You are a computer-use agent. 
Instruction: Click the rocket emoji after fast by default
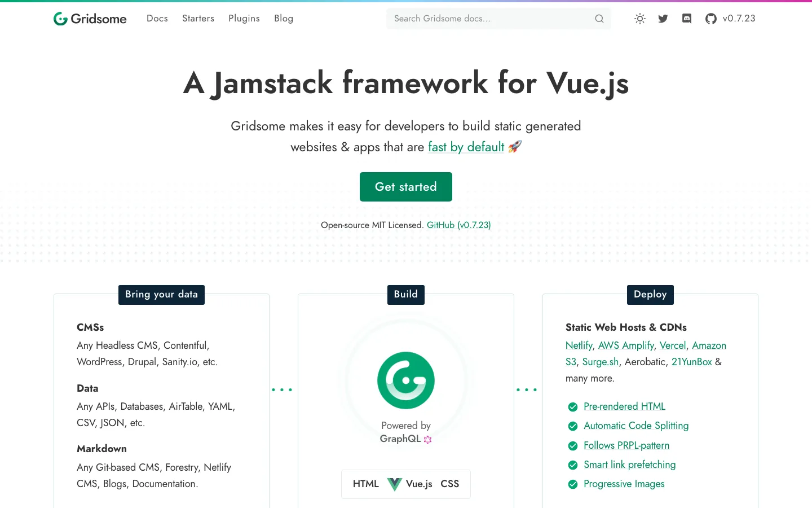click(x=515, y=147)
